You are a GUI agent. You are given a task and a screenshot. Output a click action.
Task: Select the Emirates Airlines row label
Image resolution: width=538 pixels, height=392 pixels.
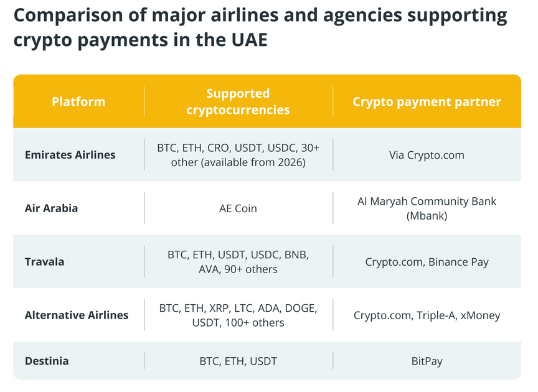coord(70,155)
